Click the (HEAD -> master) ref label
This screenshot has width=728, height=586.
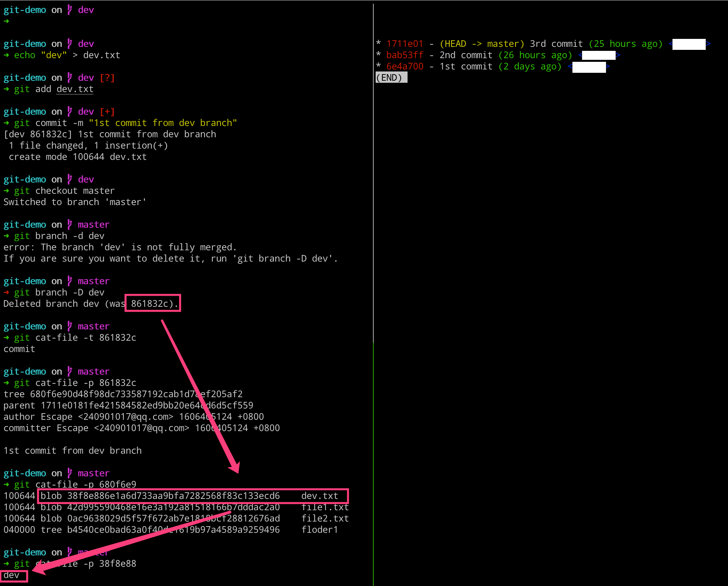coord(482,44)
